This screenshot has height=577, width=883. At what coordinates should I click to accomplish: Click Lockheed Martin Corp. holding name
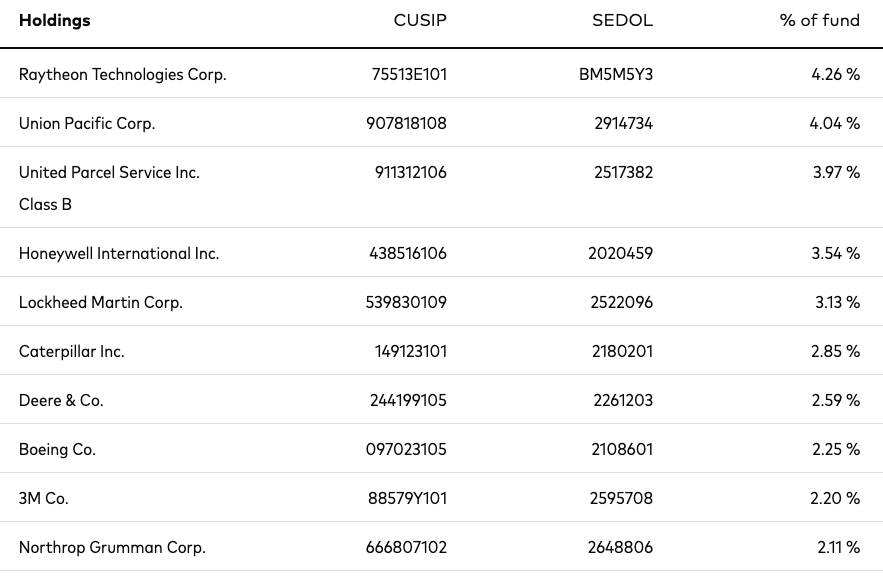(101, 302)
